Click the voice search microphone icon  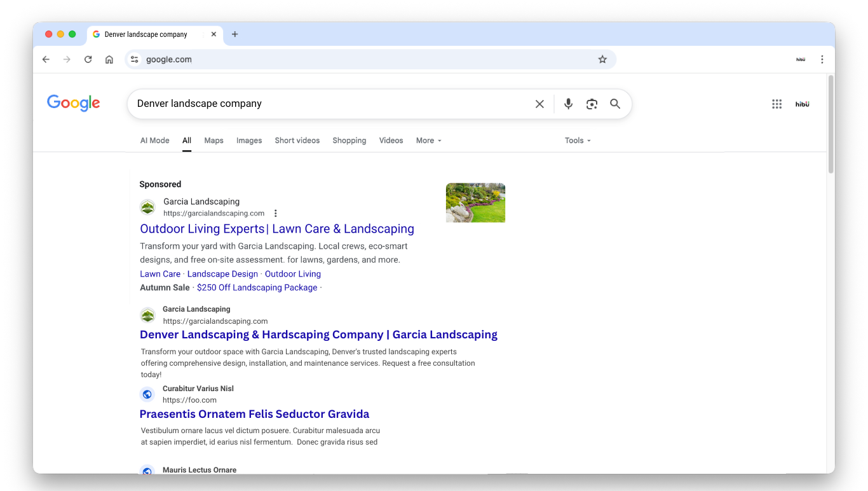568,104
